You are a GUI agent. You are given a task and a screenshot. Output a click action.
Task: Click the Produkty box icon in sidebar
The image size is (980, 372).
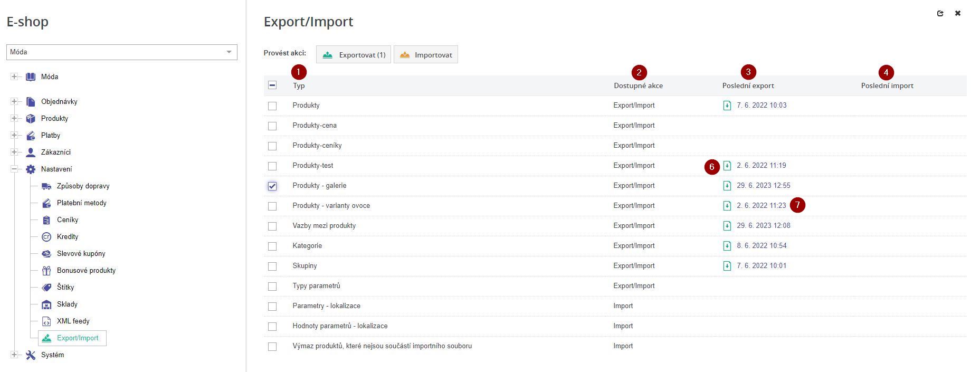(31, 119)
